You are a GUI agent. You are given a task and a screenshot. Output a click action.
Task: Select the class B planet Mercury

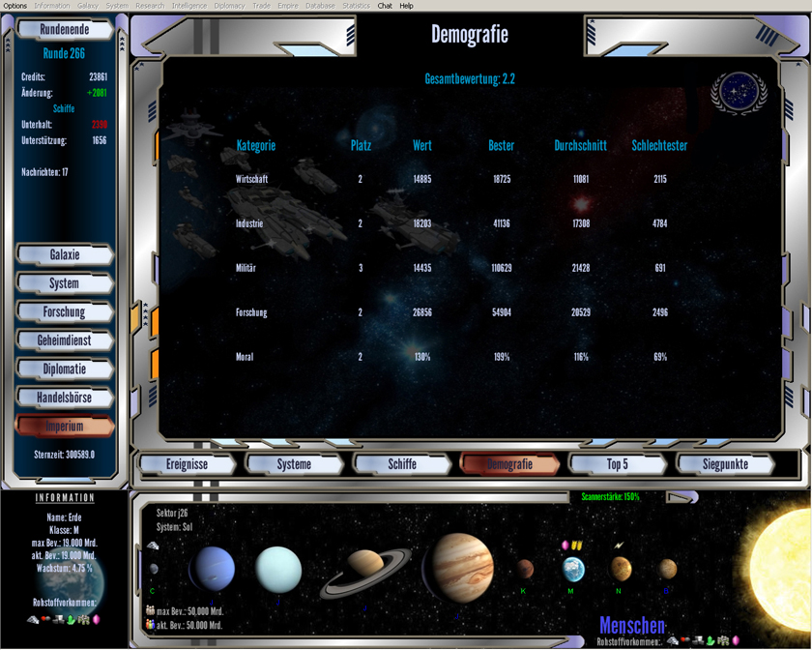coord(667,569)
